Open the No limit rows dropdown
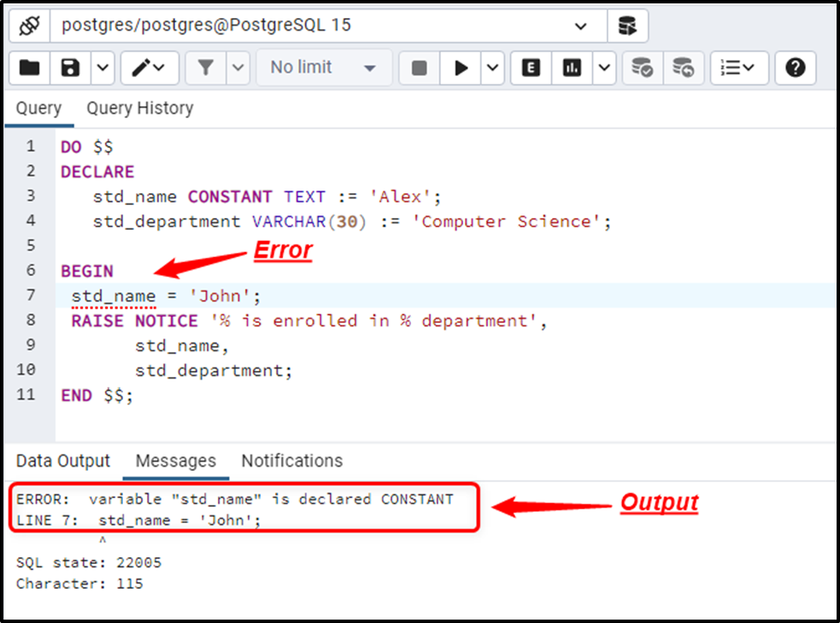 click(x=323, y=68)
